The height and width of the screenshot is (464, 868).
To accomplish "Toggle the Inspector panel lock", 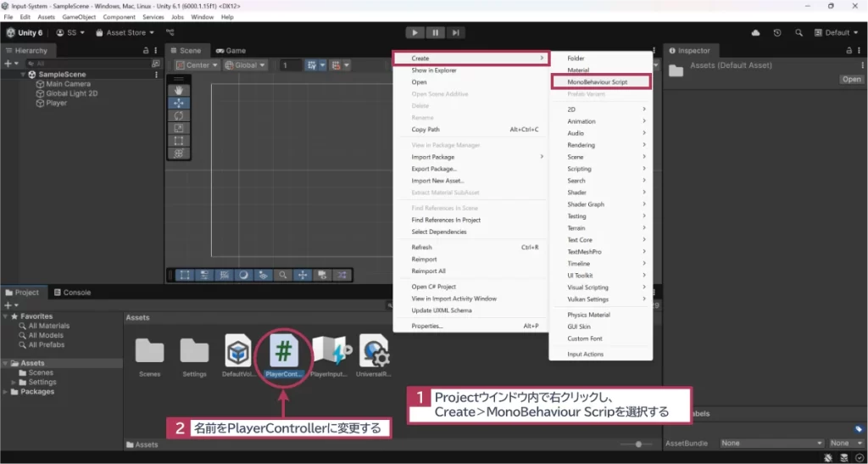I will click(846, 51).
